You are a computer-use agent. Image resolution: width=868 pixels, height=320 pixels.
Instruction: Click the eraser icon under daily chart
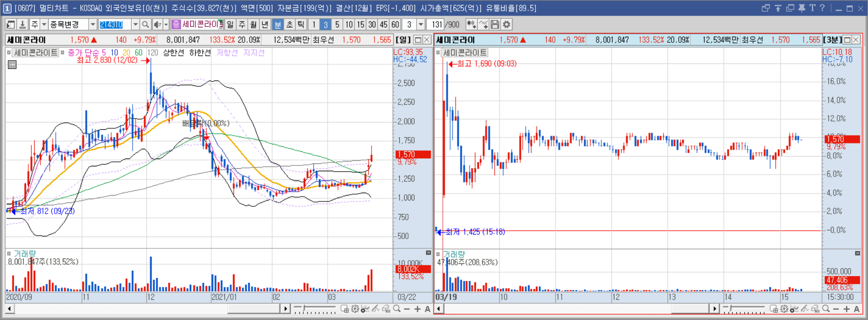coord(386,309)
